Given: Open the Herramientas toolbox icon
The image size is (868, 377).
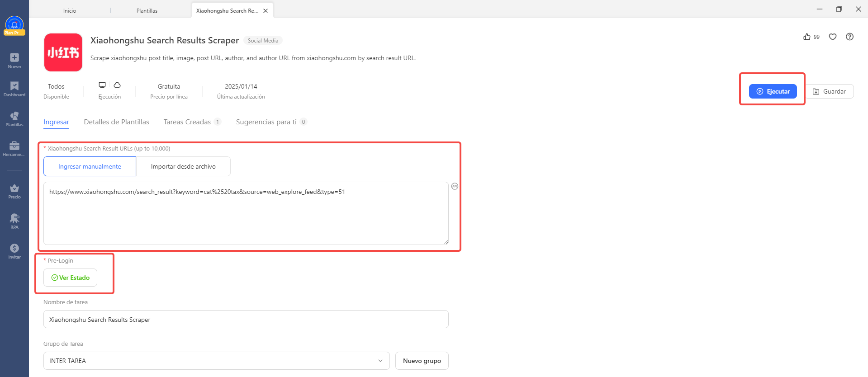Looking at the screenshot, I should [14, 146].
